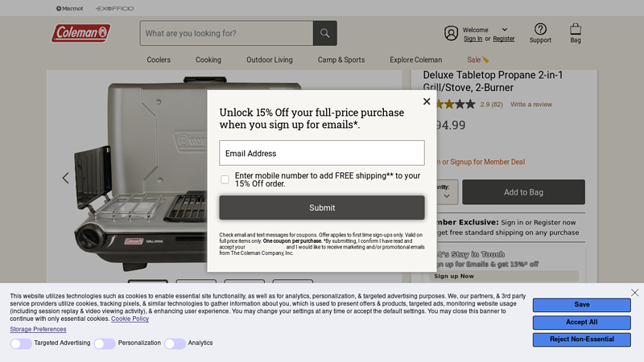Toggle the Analytics switch
Screen dimensions: 644x362
(x=175, y=343)
